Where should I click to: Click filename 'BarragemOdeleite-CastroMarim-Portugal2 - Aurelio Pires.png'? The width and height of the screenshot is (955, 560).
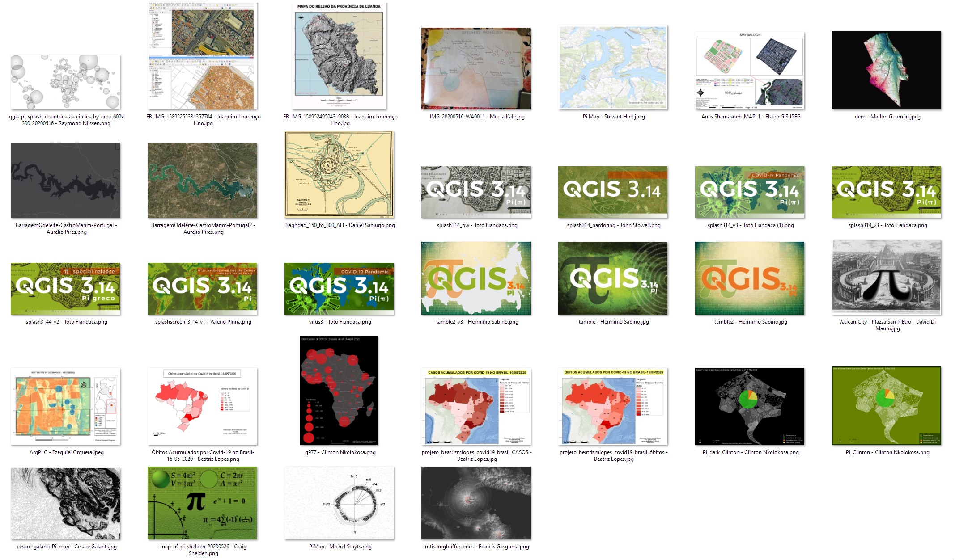[x=203, y=228]
